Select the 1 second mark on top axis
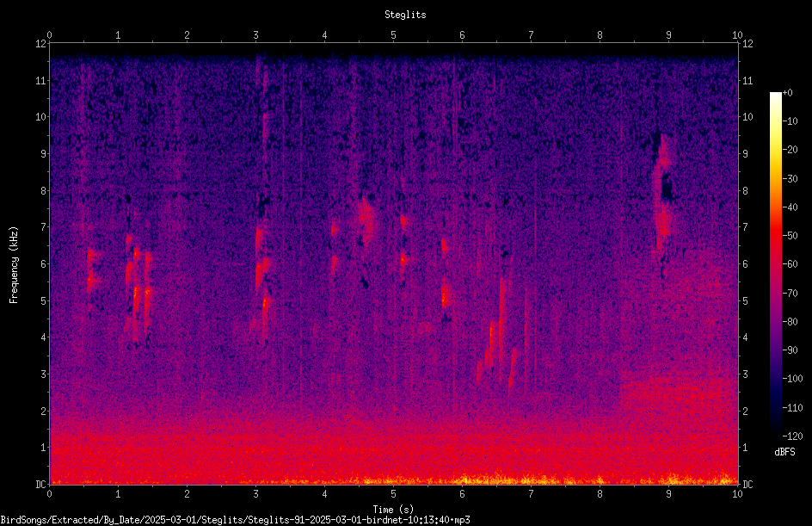This screenshot has height=526, width=812. (118, 35)
